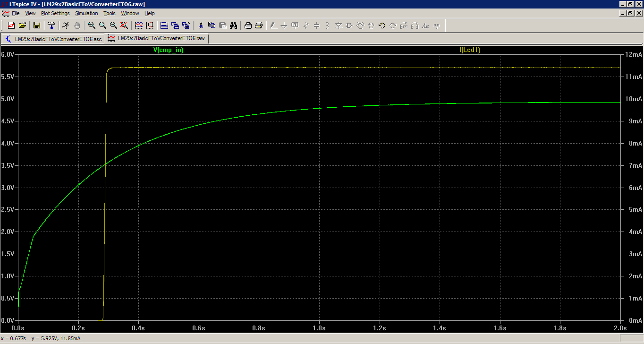This screenshot has width=644, height=344.
Task: Select the Capacitor component icon
Action: point(317,25)
